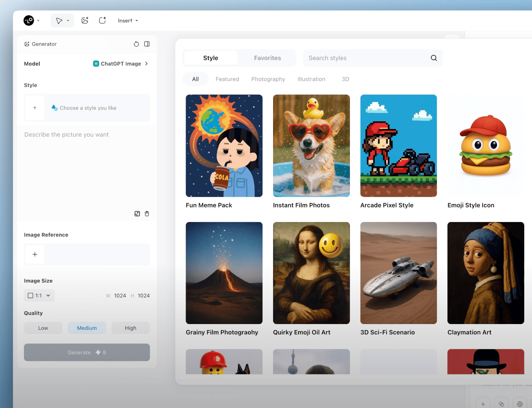
Task: Expand the pointer tool options arrow
Action: pos(68,21)
